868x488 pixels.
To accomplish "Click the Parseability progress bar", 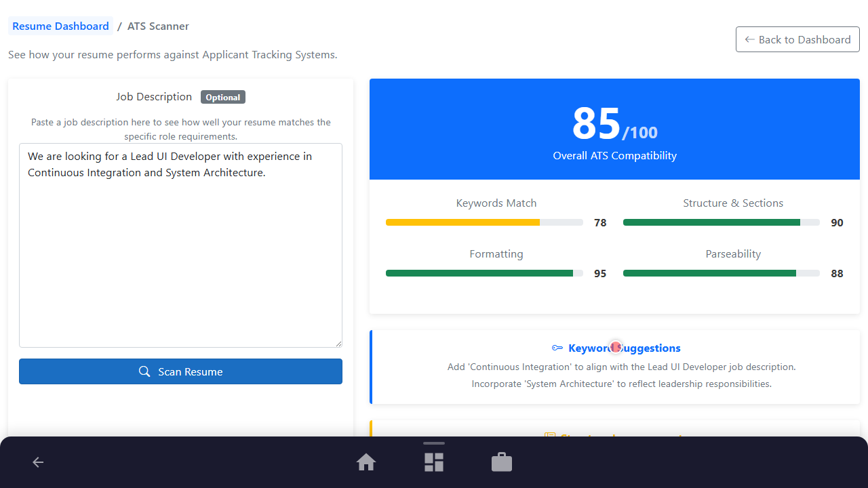I will coord(722,273).
